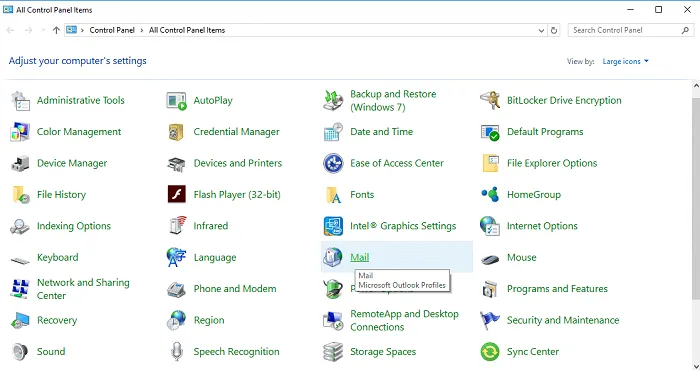Click the Intel Graphics Settings icon

pos(333,226)
